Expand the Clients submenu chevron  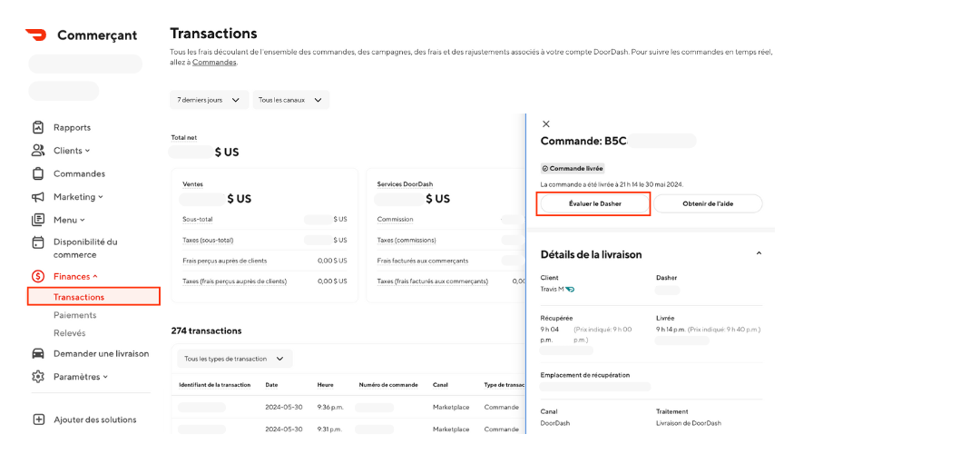tap(87, 151)
